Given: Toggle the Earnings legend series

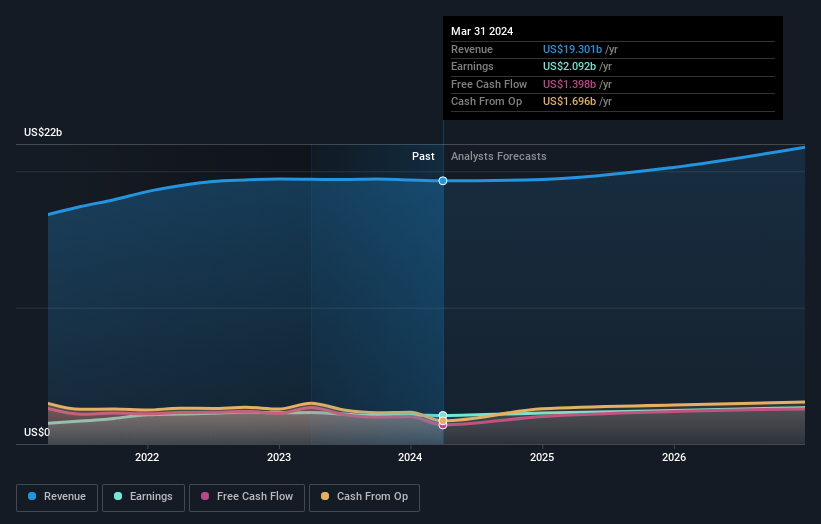Looking at the screenshot, I should click(143, 497).
